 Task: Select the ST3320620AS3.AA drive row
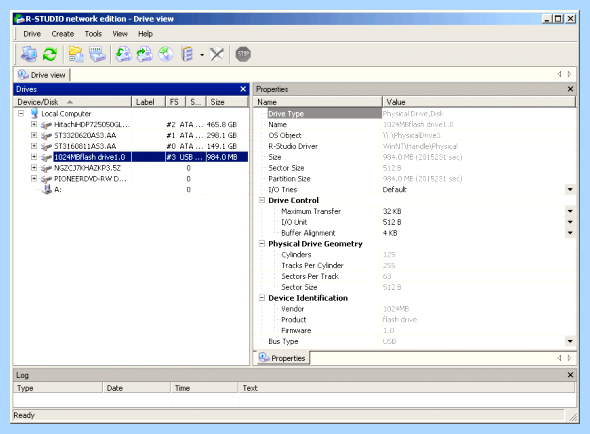131,136
